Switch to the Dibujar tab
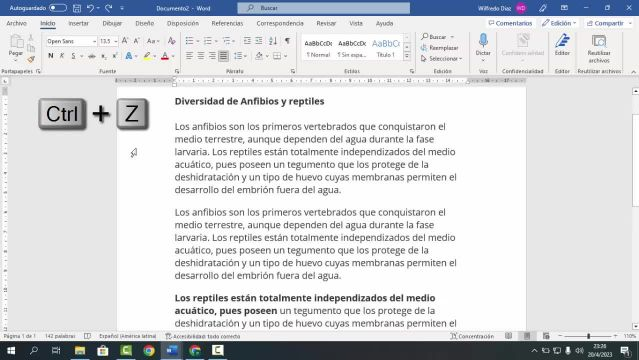 112,23
